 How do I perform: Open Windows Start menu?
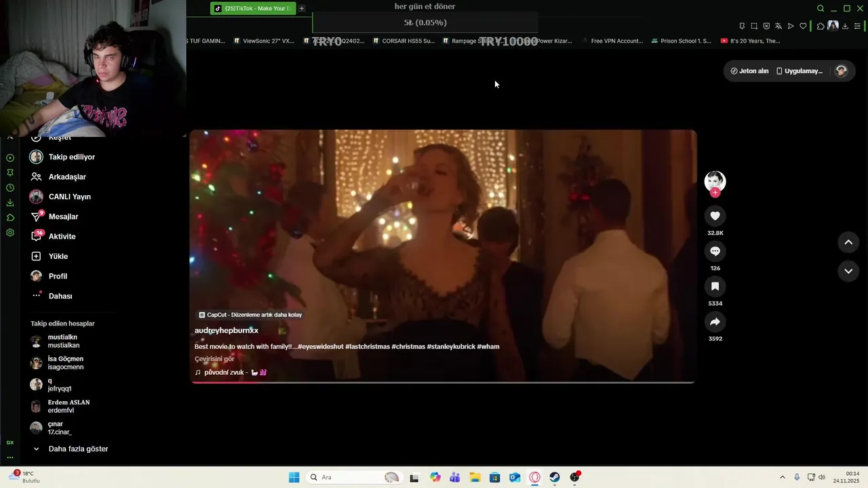pyautogui.click(x=294, y=477)
